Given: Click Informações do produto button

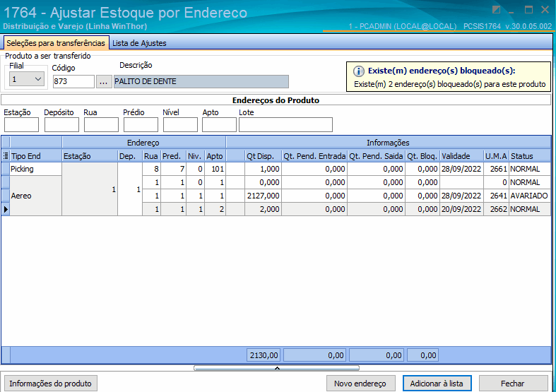Looking at the screenshot, I should click(x=50, y=384).
